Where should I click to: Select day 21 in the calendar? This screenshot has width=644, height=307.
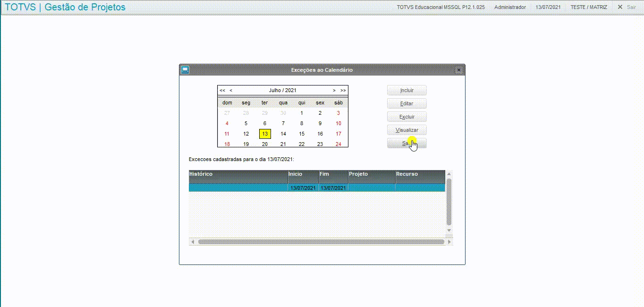(283, 144)
